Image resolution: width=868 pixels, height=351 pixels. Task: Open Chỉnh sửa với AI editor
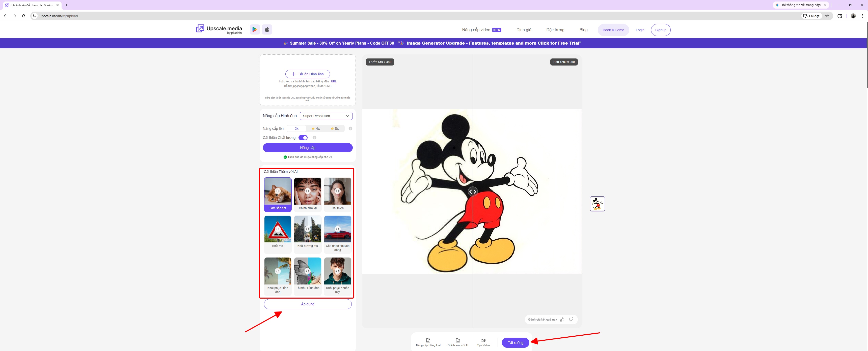click(458, 342)
